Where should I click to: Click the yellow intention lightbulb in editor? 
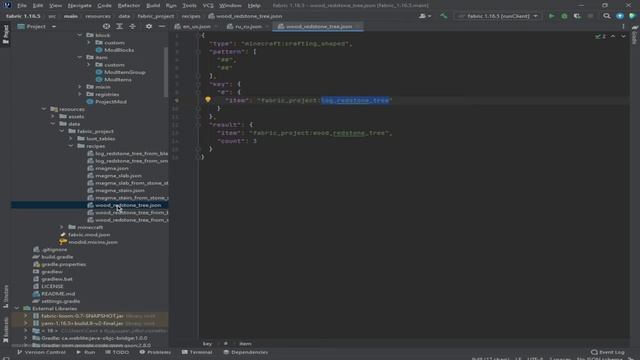[208, 100]
